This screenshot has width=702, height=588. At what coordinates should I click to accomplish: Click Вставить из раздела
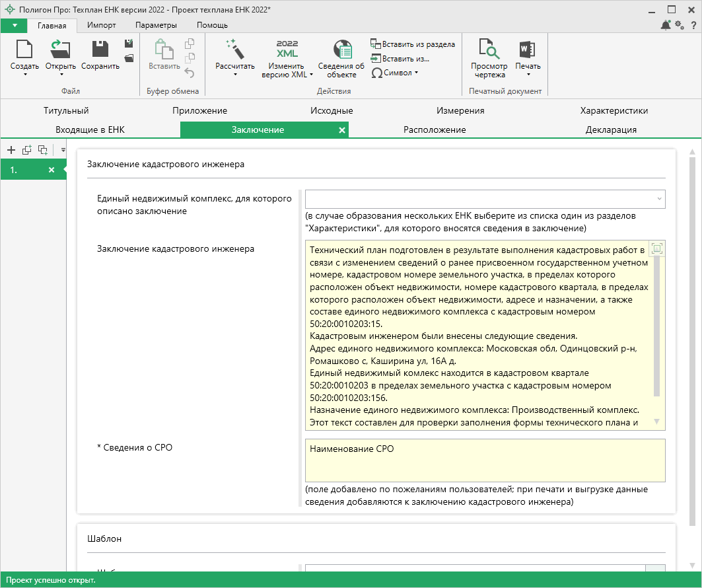[x=413, y=44]
